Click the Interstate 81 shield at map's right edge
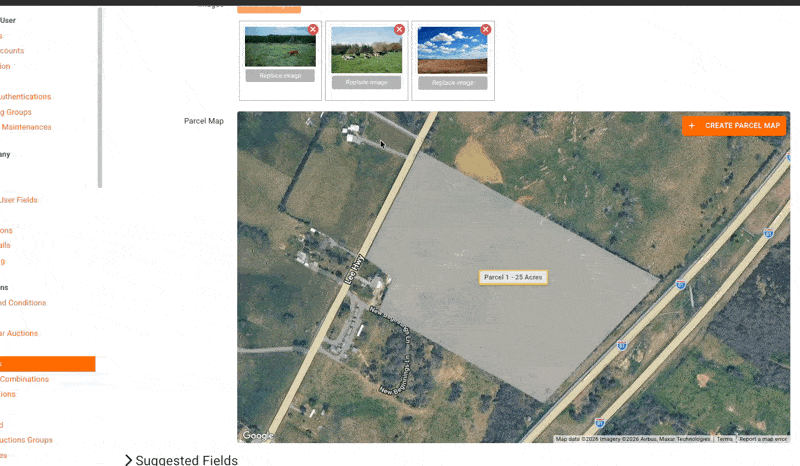The image size is (800, 466). (x=768, y=233)
